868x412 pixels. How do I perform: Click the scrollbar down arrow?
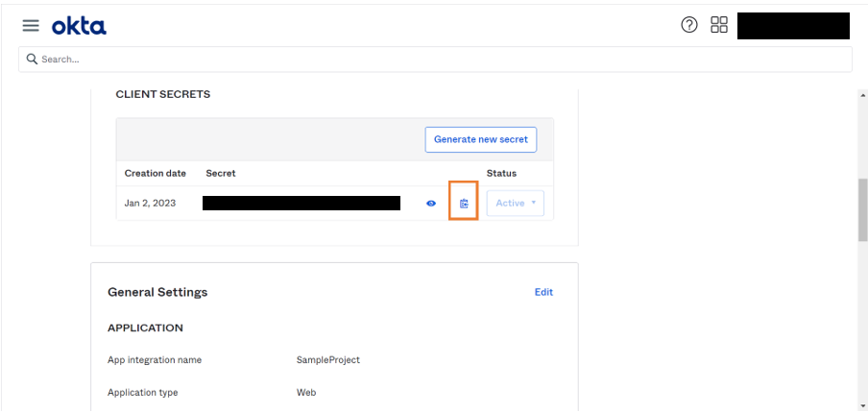861,404
